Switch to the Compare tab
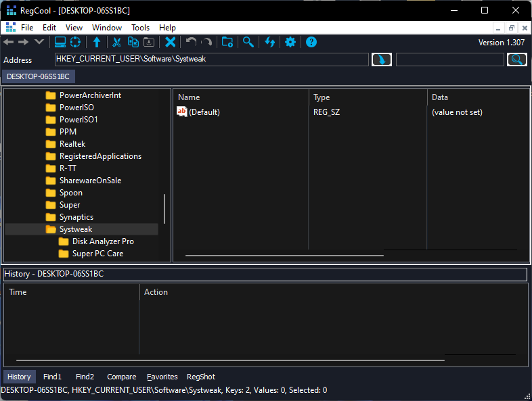The height and width of the screenshot is (401, 532). click(x=121, y=377)
